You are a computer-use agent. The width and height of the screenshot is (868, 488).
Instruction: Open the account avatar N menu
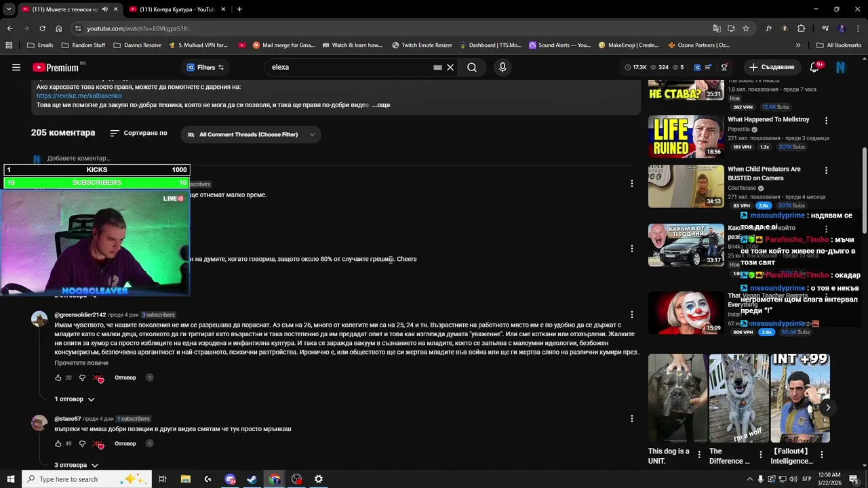[x=840, y=67]
